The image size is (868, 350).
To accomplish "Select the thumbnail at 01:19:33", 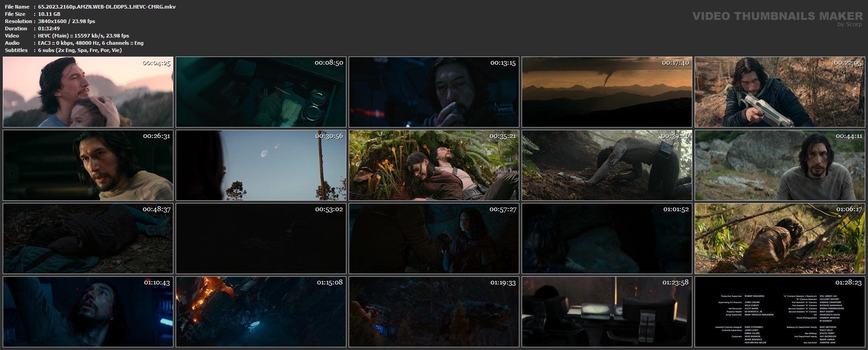I will tap(434, 312).
